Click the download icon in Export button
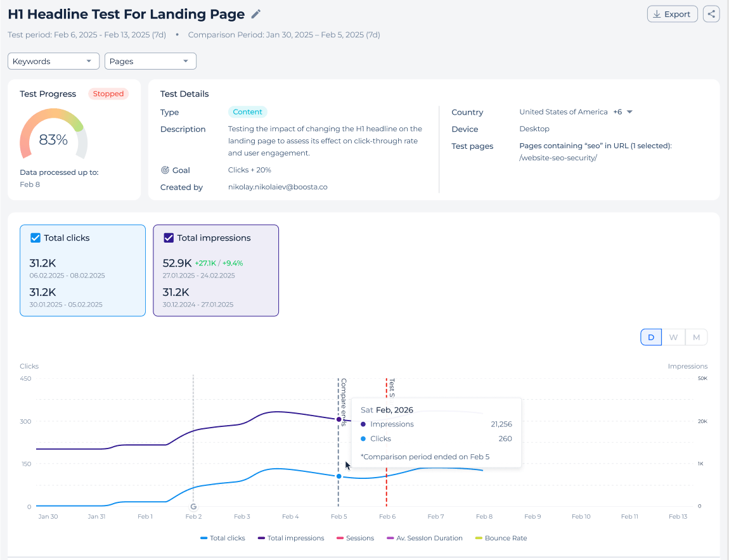The height and width of the screenshot is (560, 729). click(x=657, y=15)
